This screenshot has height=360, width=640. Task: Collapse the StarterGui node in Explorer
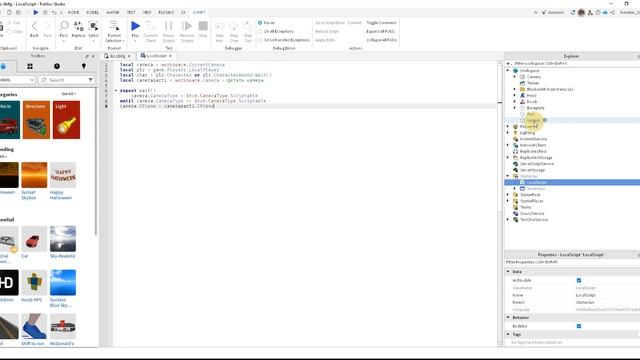pos(508,176)
